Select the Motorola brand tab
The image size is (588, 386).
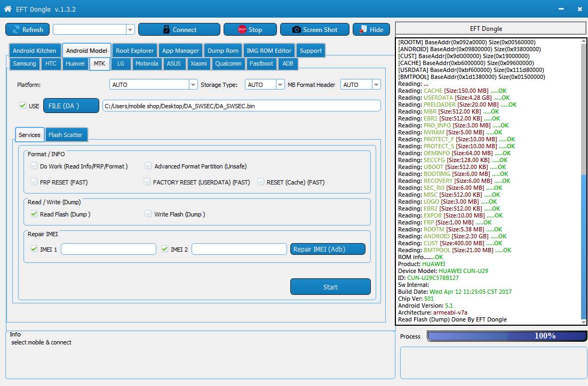(x=147, y=63)
